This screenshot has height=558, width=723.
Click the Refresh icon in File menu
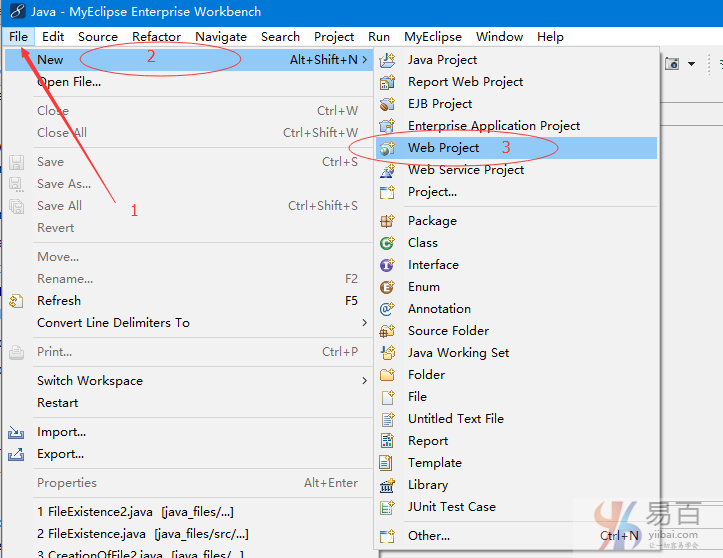[16, 301]
